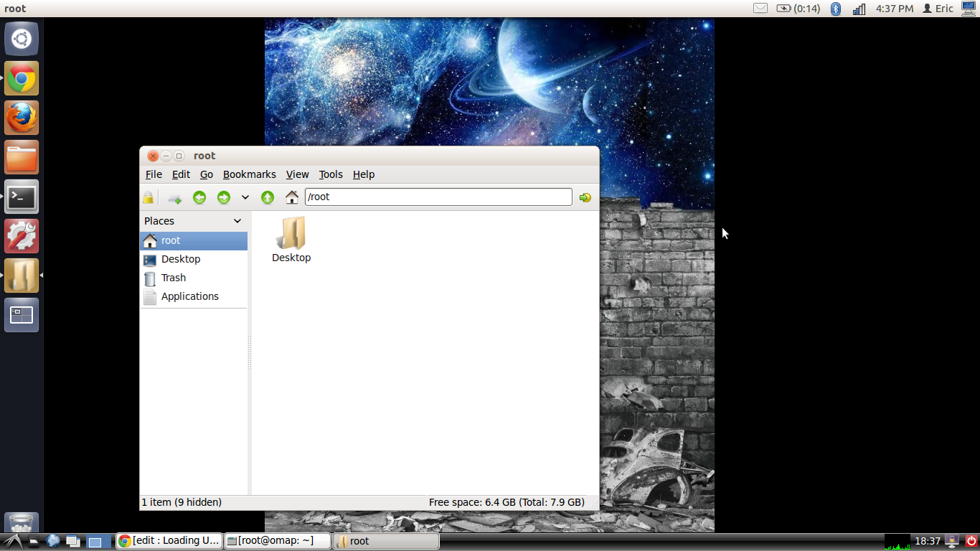Click the Go arrow beside the path bar
Screen dimensions: 980x551
(585, 197)
